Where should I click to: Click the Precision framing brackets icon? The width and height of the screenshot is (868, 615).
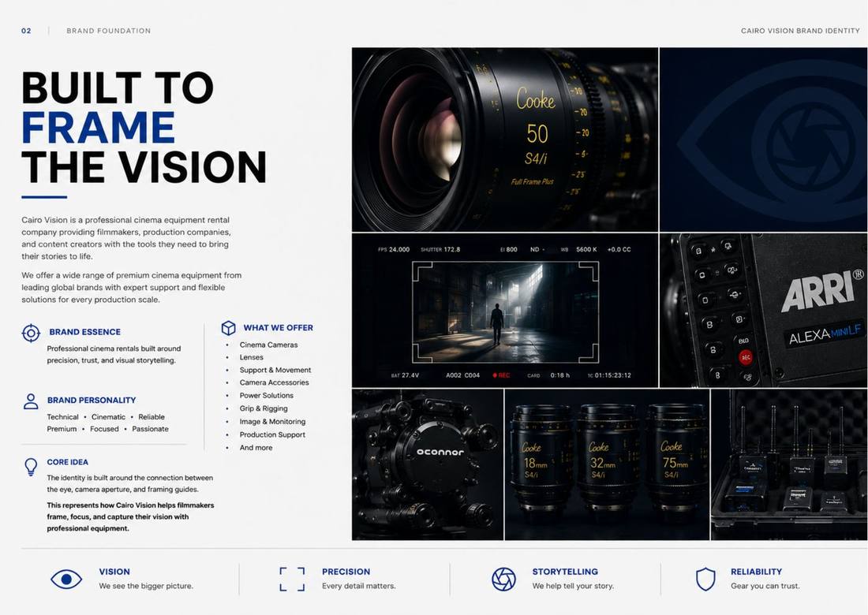tap(292, 579)
